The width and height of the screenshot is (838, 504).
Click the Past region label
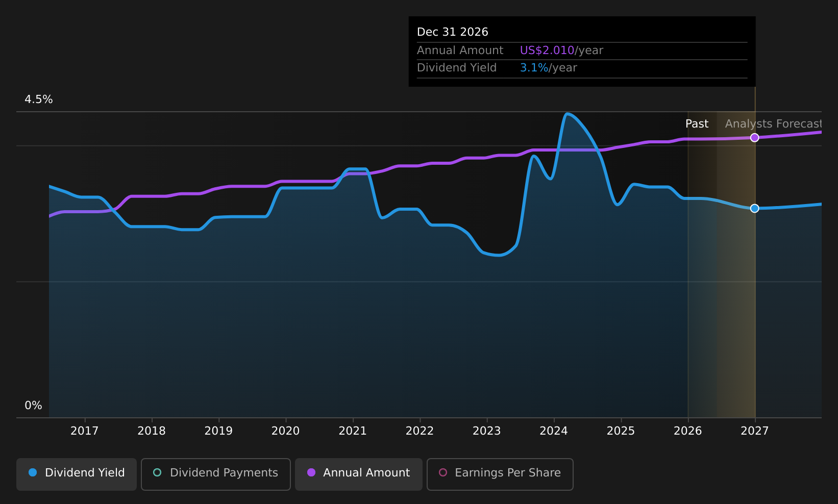point(697,124)
